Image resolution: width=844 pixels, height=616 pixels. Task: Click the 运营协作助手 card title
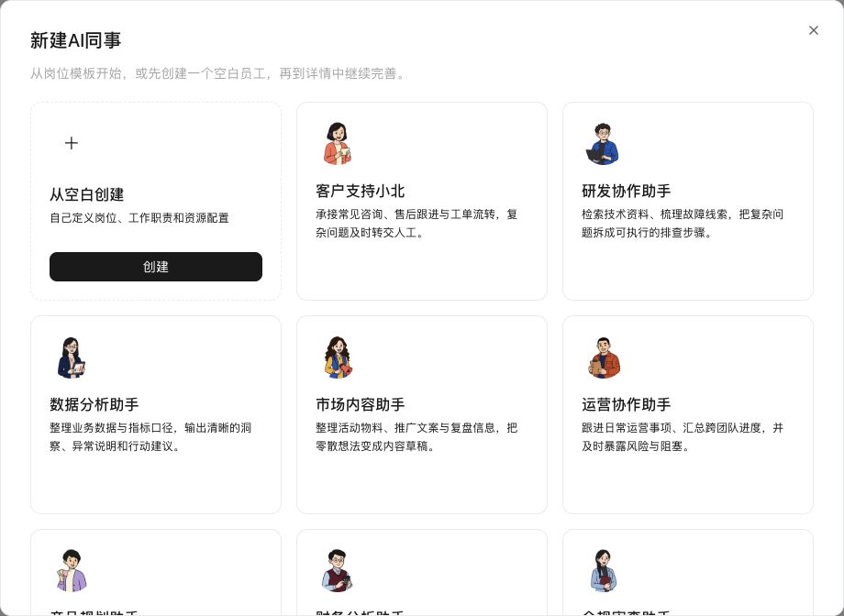coord(626,404)
